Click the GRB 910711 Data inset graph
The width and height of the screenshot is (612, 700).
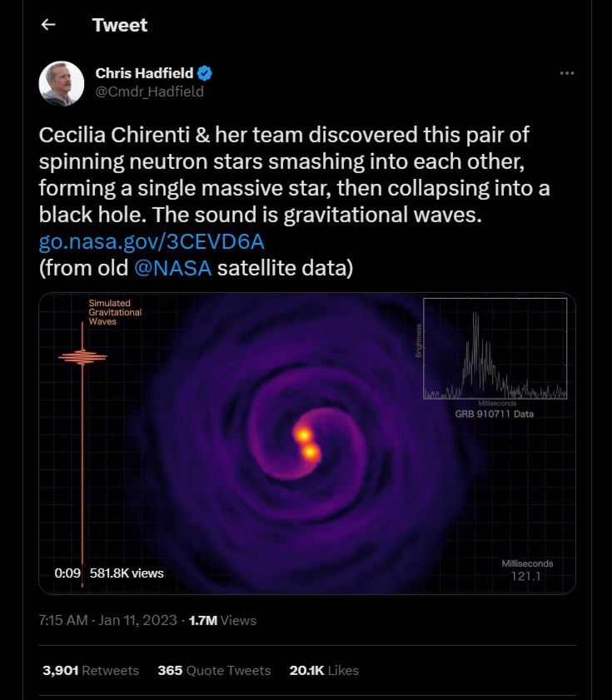tap(495, 350)
